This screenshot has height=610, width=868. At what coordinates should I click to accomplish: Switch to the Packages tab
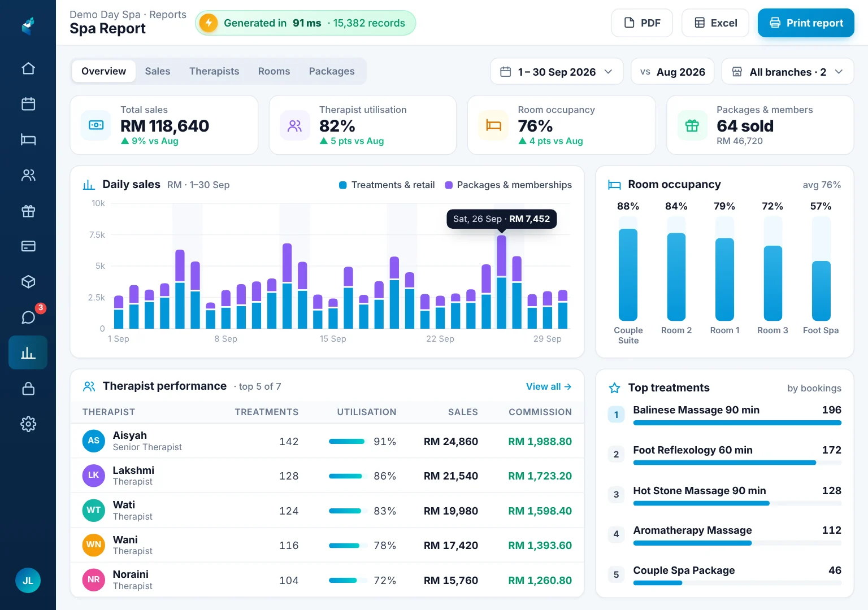click(332, 71)
